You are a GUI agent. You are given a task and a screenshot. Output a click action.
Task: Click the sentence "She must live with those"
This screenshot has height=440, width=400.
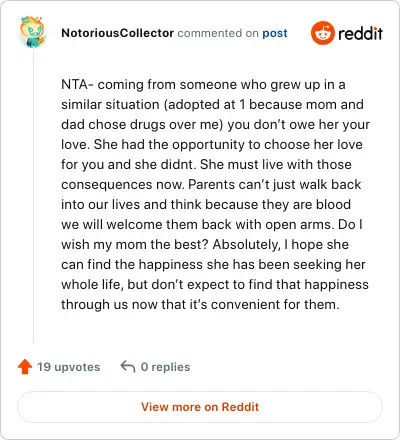click(276, 164)
